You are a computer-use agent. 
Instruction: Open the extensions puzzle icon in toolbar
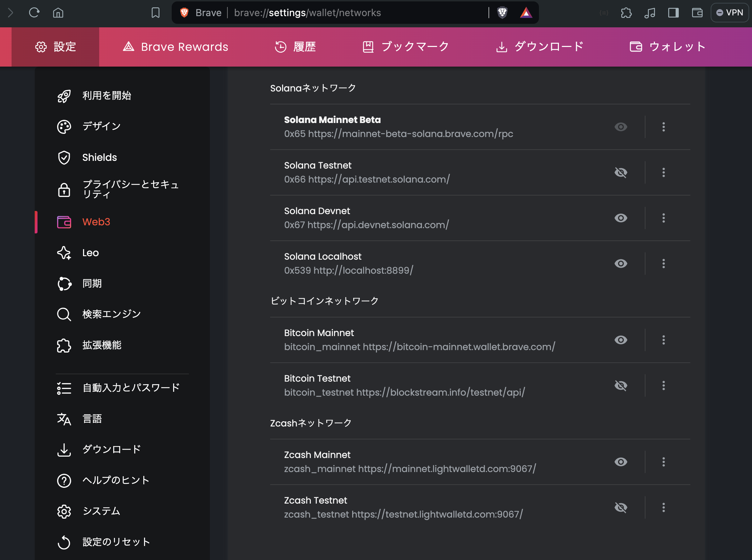click(626, 13)
